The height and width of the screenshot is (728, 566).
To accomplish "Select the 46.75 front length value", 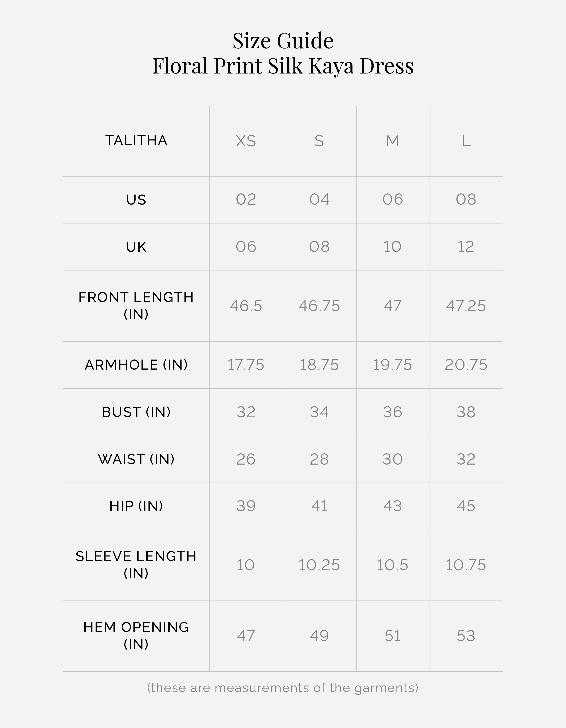I will point(319,306).
